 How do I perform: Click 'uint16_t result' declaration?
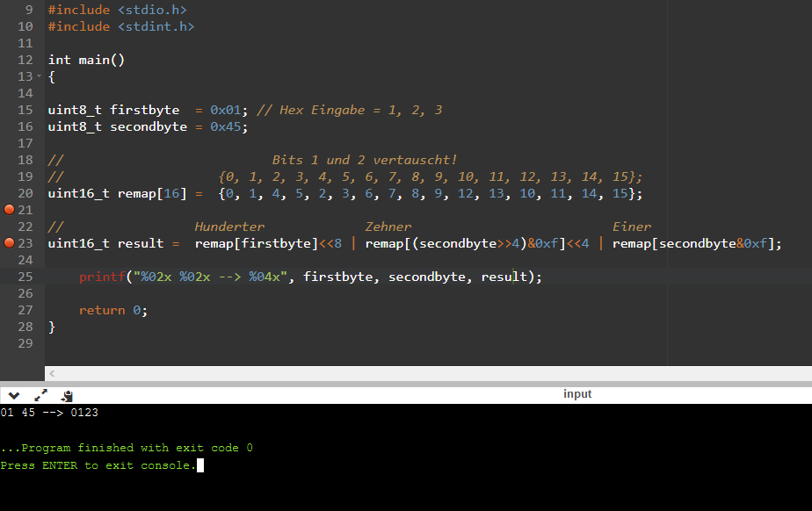click(105, 243)
